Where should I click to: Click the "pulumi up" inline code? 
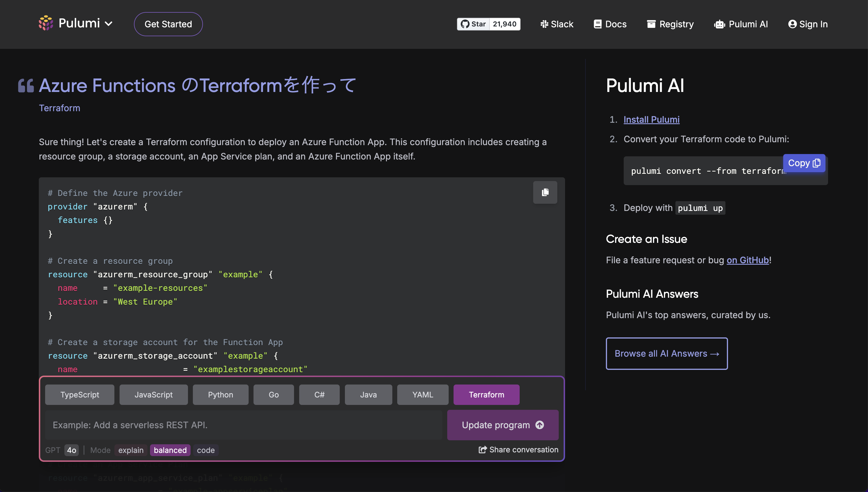click(x=700, y=208)
